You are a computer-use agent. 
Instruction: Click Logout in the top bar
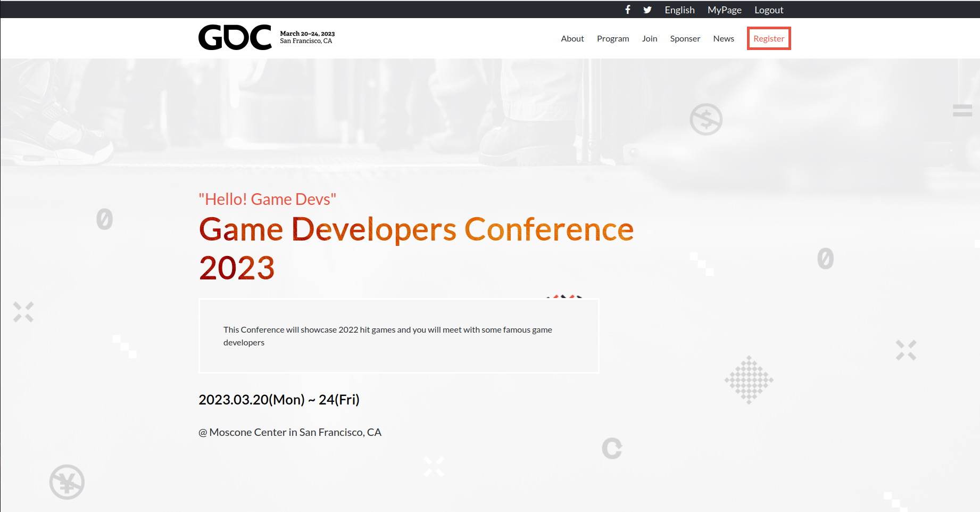pyautogui.click(x=769, y=10)
